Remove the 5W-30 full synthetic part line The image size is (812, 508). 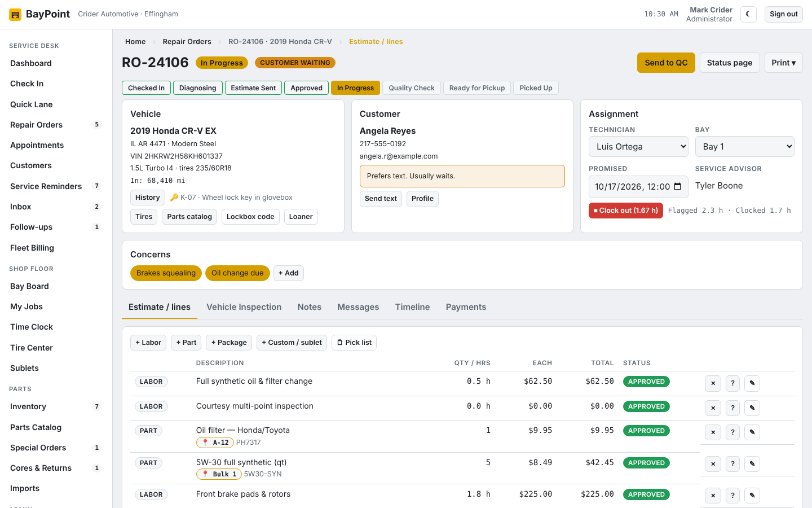click(x=713, y=464)
